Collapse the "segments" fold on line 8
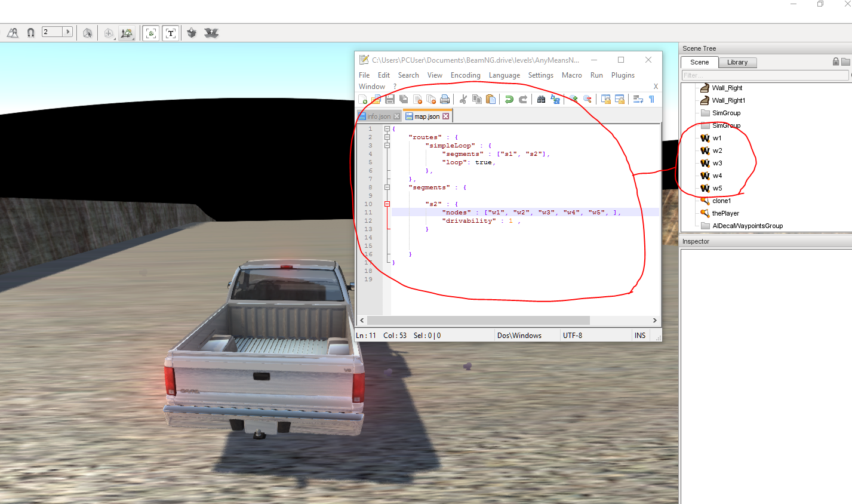 [x=387, y=188]
